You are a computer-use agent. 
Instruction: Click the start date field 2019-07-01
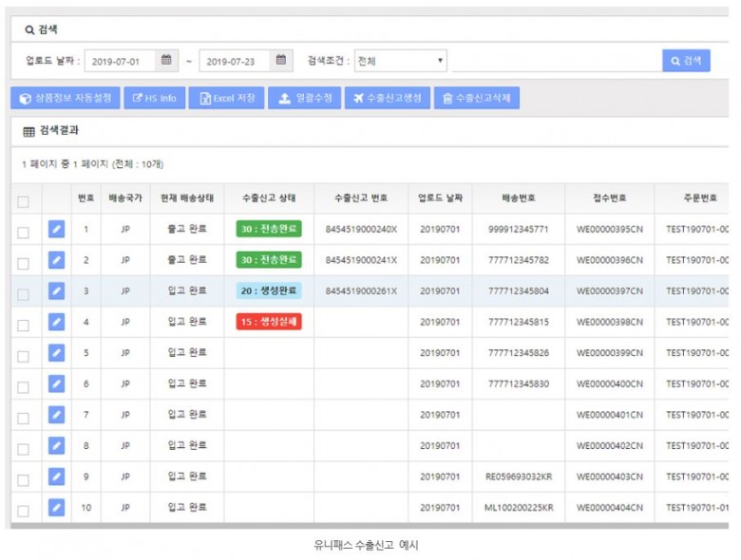tap(120, 61)
